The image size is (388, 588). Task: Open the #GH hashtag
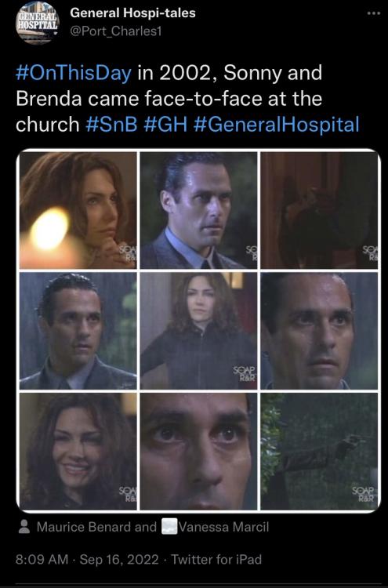tap(165, 125)
